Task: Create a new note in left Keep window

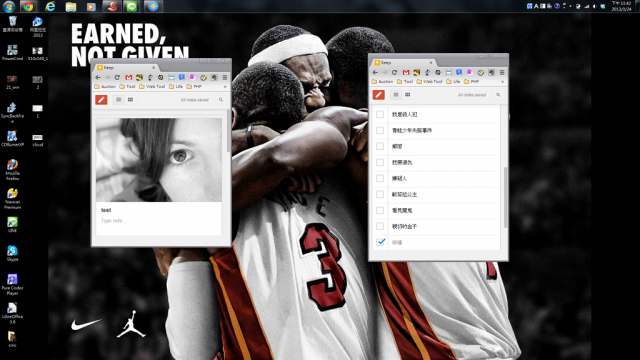Action: (101, 100)
